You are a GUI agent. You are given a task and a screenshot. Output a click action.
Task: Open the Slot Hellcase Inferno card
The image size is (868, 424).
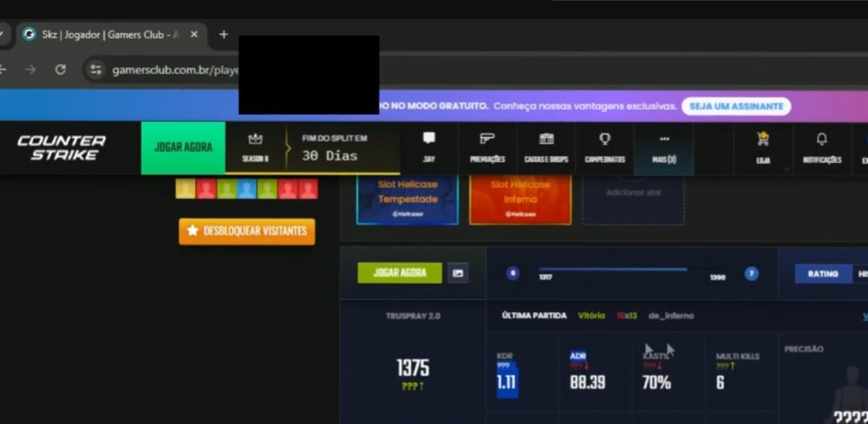coord(520,200)
